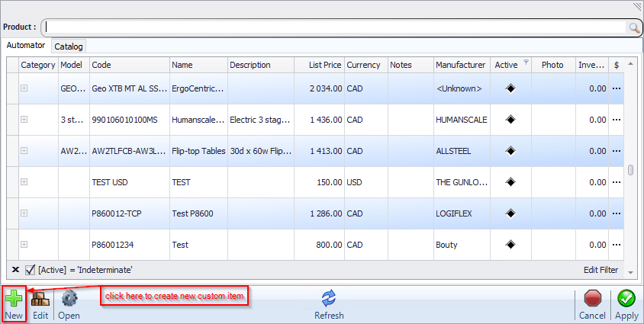This screenshot has height=324, width=644.
Task: Click the Edit boxes icon
Action: (x=40, y=298)
